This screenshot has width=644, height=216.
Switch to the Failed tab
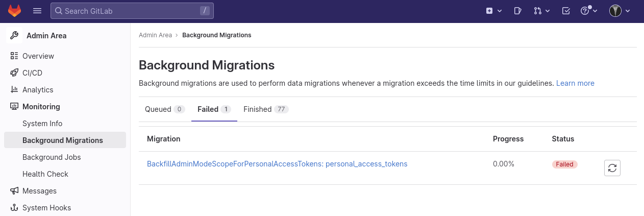(214, 109)
